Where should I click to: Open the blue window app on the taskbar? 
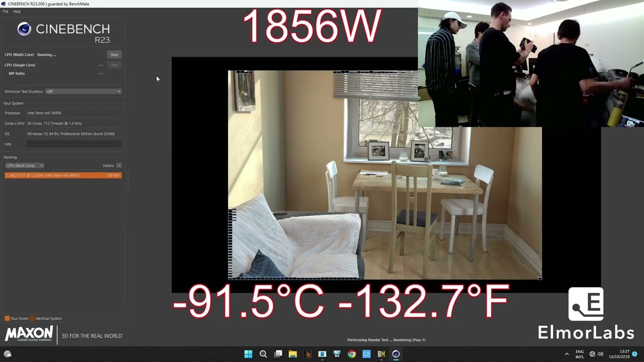[322, 354]
